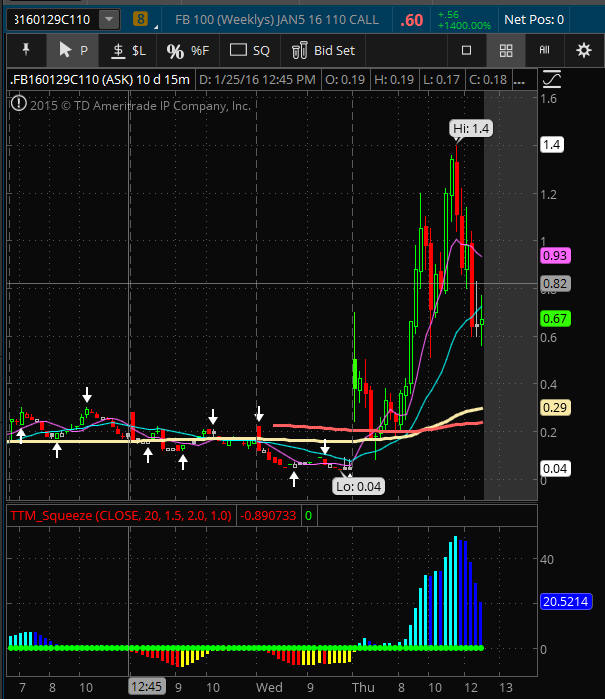This screenshot has height=699, width=605.
Task: Switch to single chart layout
Action: tap(467, 50)
